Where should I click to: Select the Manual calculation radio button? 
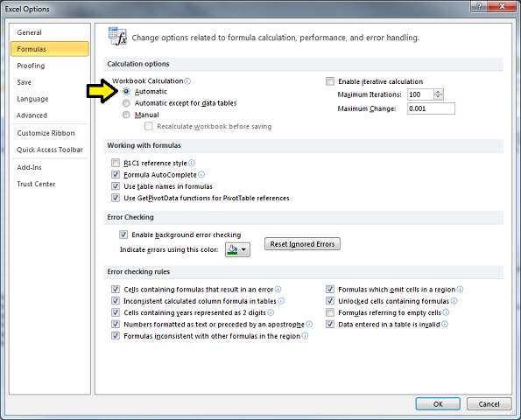[x=126, y=115]
